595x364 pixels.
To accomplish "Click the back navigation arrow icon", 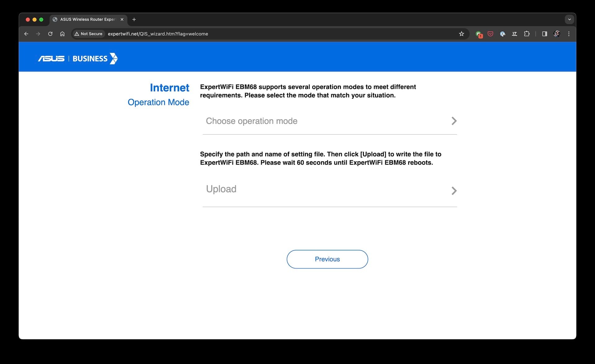I will (26, 34).
